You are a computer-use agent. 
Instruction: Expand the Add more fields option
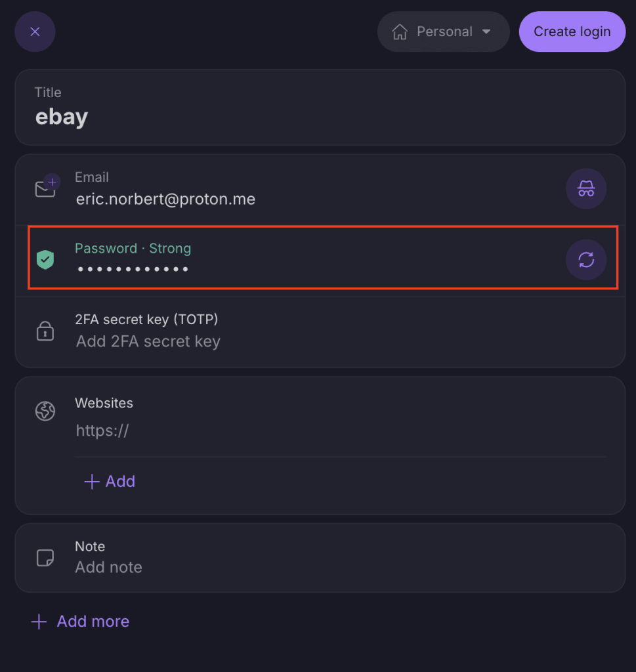(80, 621)
